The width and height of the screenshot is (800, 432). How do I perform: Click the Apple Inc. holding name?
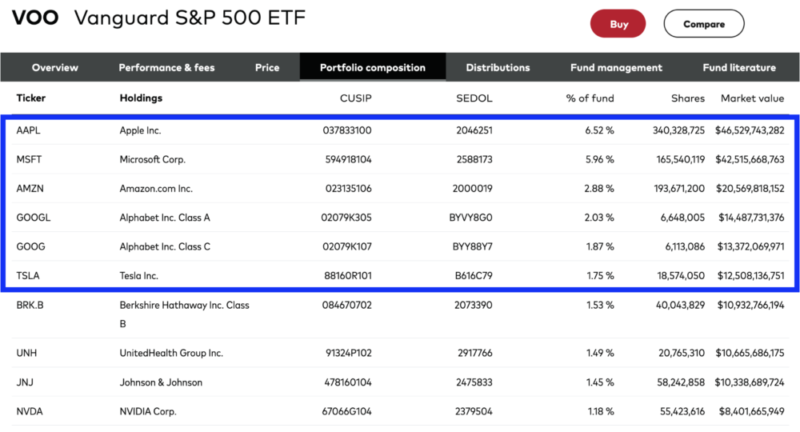coord(140,131)
